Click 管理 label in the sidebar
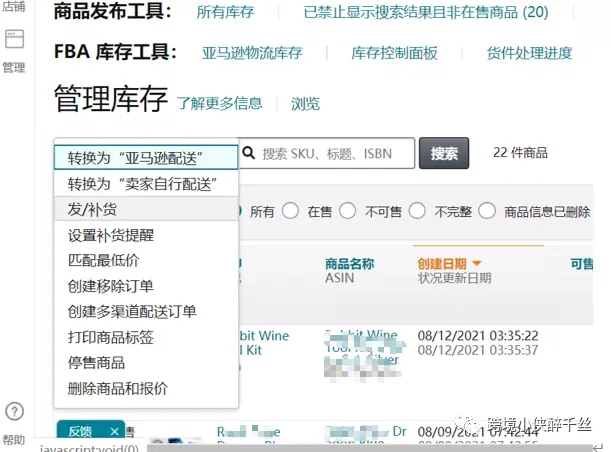Image resolution: width=611 pixels, height=452 pixels. 14,68
